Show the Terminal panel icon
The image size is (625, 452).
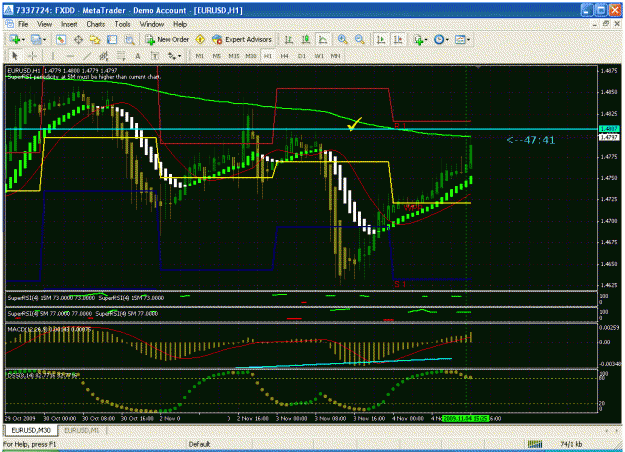(x=112, y=39)
